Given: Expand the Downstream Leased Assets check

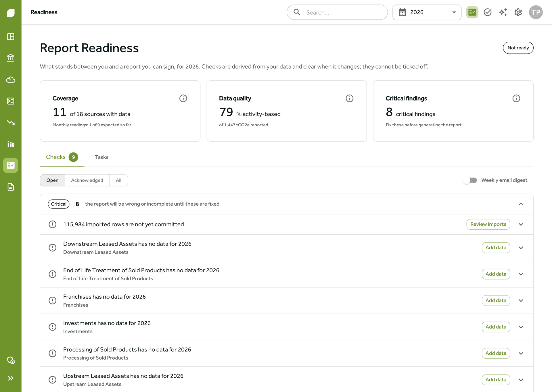Looking at the screenshot, I should point(521,248).
